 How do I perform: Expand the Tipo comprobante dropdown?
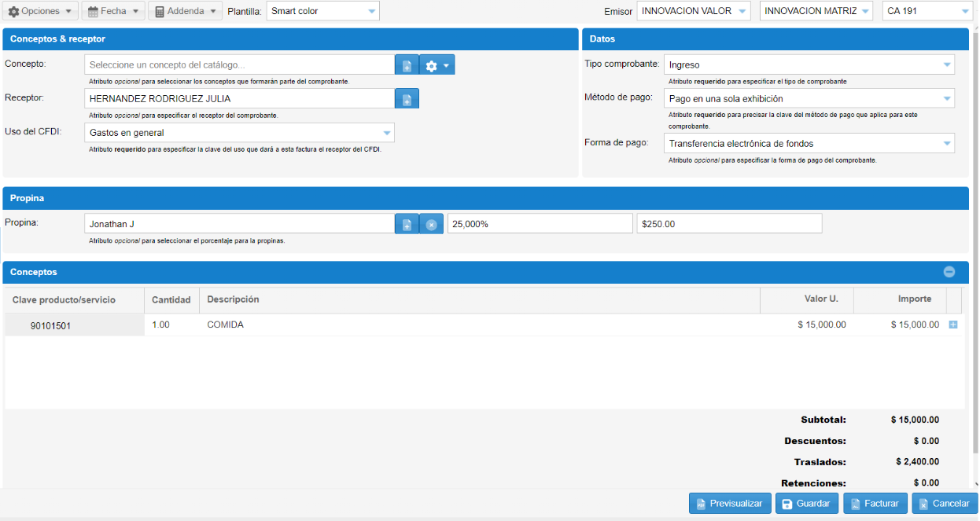pyautogui.click(x=809, y=64)
